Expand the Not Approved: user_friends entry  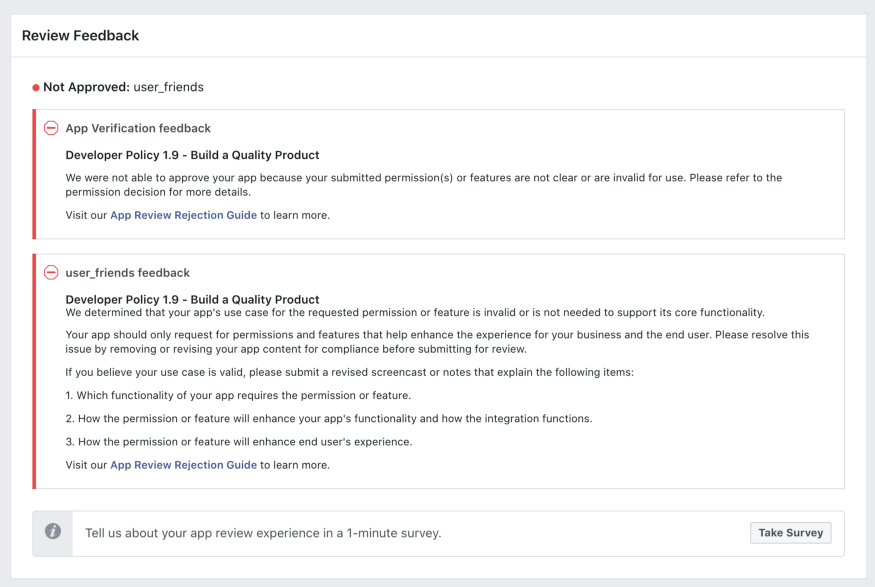pos(119,87)
